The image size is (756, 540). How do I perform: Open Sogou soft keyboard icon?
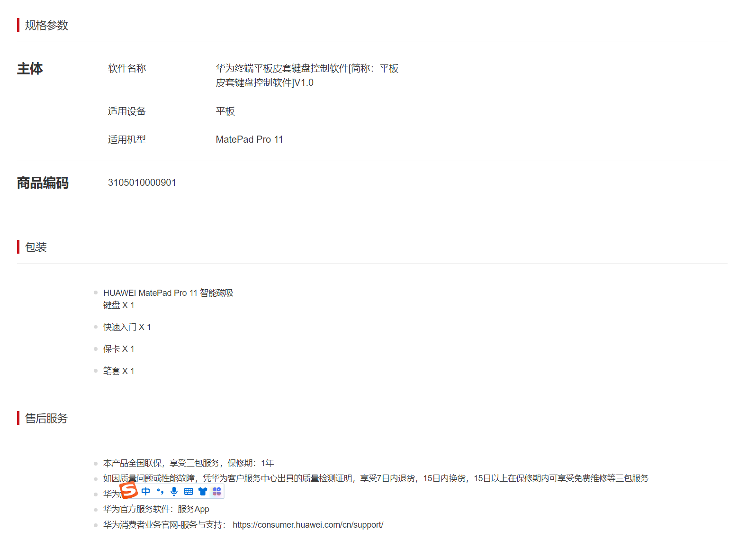(189, 491)
